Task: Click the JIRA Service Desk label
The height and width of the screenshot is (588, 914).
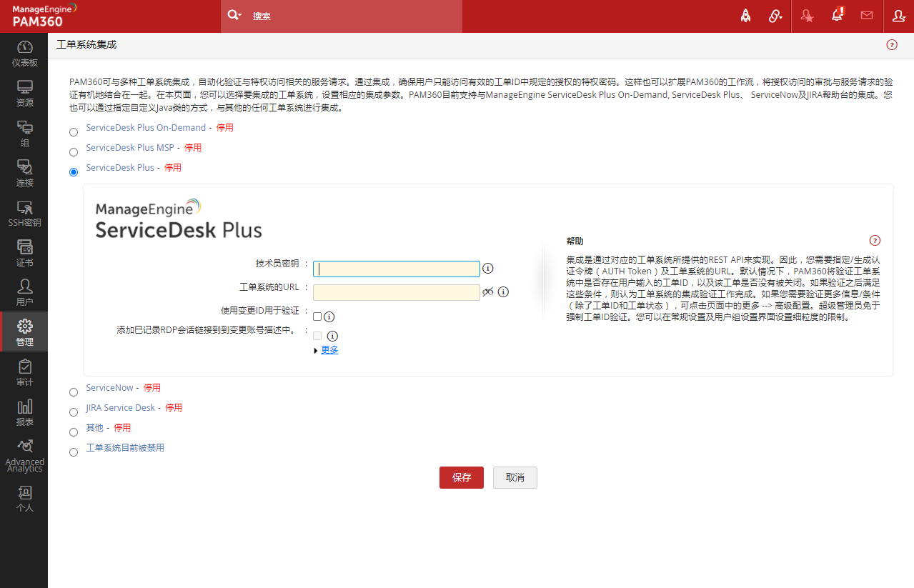Action: [120, 408]
